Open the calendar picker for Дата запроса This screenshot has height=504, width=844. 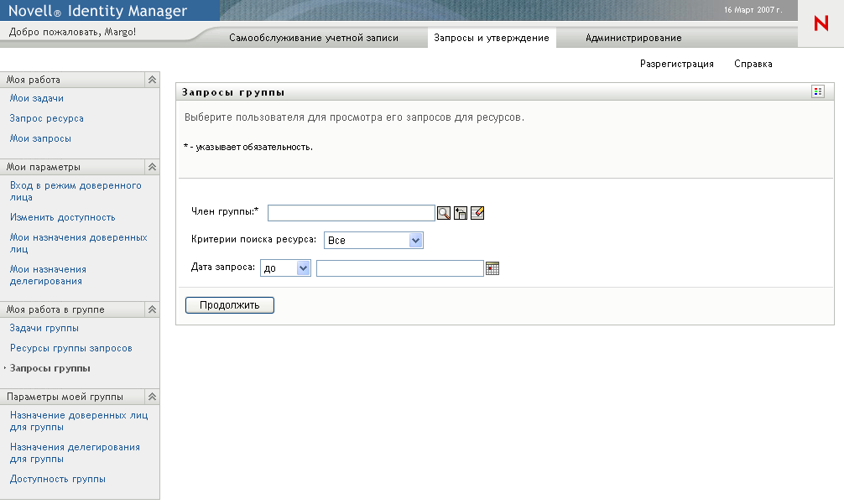click(x=493, y=268)
